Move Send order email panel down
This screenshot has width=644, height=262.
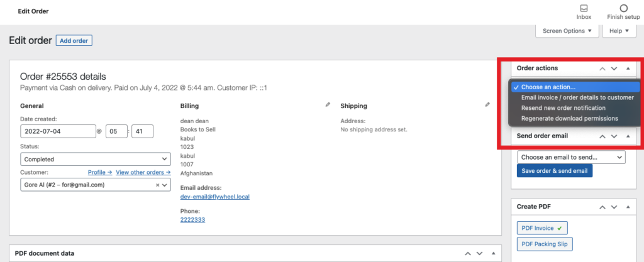(615, 136)
